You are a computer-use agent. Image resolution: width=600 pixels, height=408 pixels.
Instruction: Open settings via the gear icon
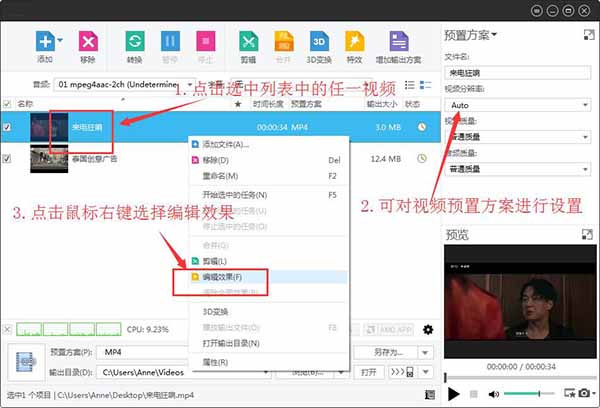click(x=428, y=329)
